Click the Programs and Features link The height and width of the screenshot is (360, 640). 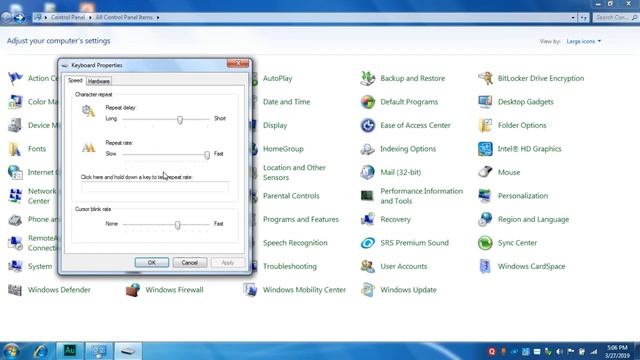(x=301, y=219)
